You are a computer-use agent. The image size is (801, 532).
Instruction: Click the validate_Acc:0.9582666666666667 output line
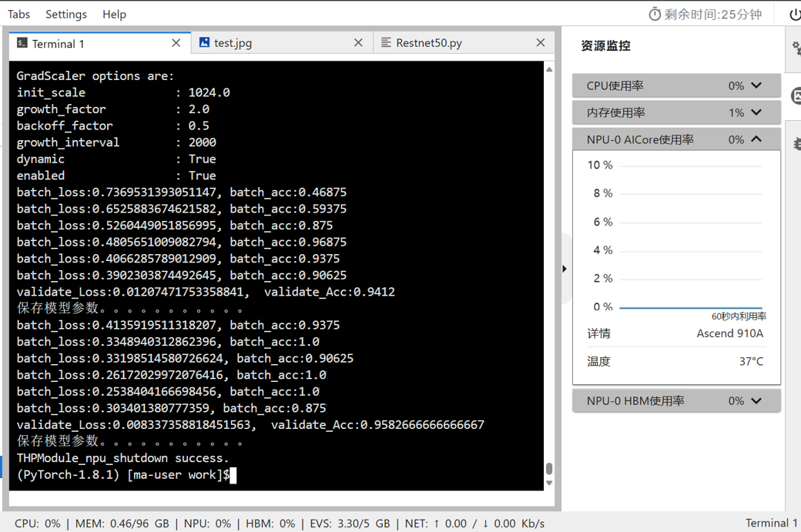coord(250,425)
